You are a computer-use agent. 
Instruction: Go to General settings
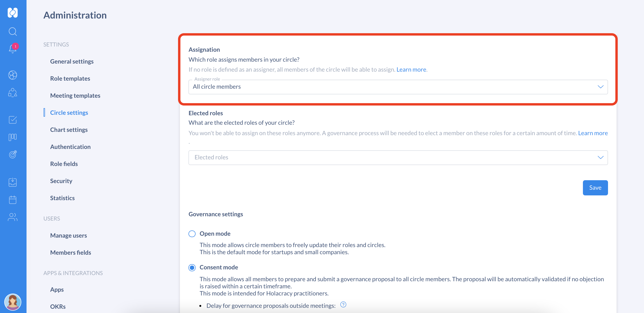(x=72, y=61)
